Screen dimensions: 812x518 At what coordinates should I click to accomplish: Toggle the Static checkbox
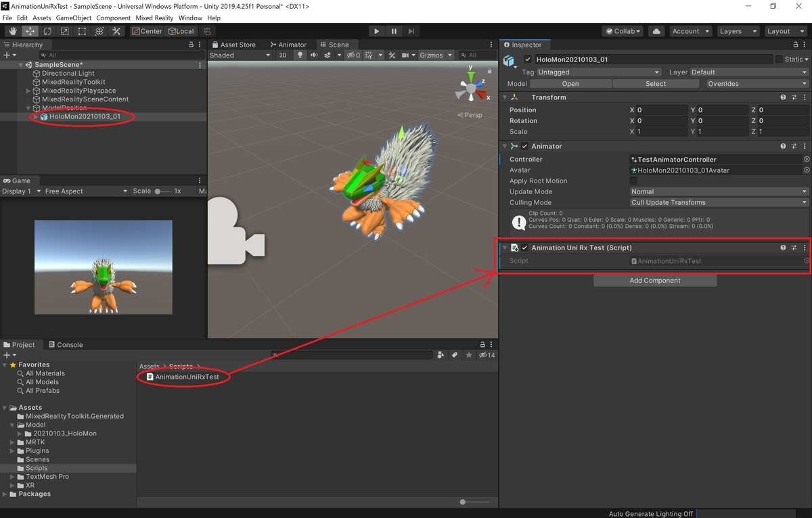pos(779,60)
